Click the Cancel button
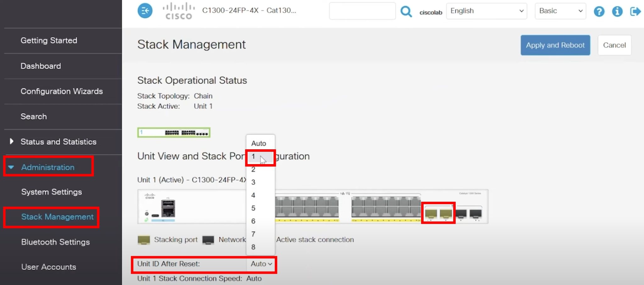 click(614, 45)
